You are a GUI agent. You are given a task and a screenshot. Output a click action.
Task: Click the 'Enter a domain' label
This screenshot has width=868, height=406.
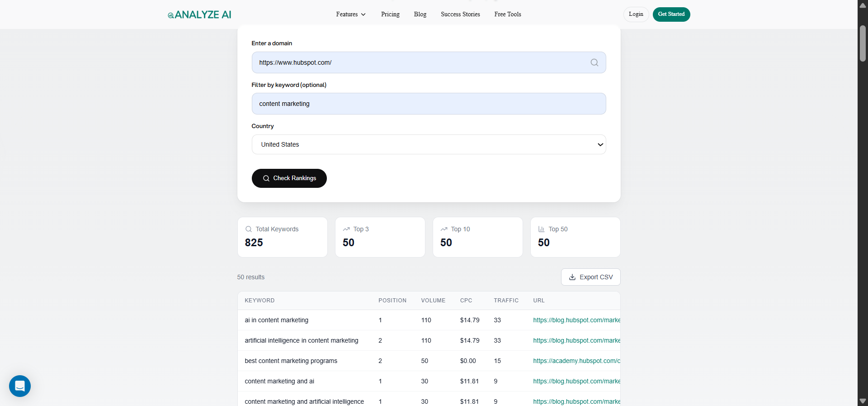click(272, 43)
